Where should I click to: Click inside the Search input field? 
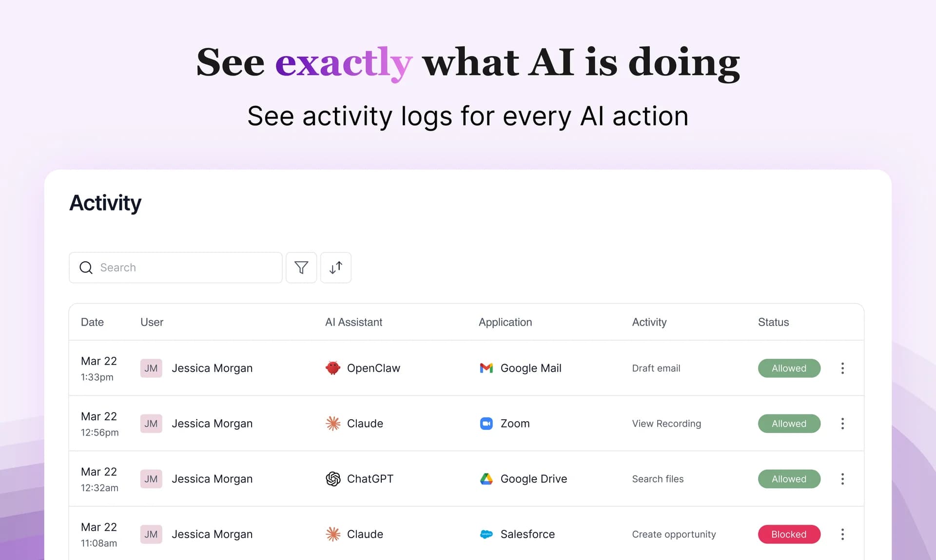[185, 268]
